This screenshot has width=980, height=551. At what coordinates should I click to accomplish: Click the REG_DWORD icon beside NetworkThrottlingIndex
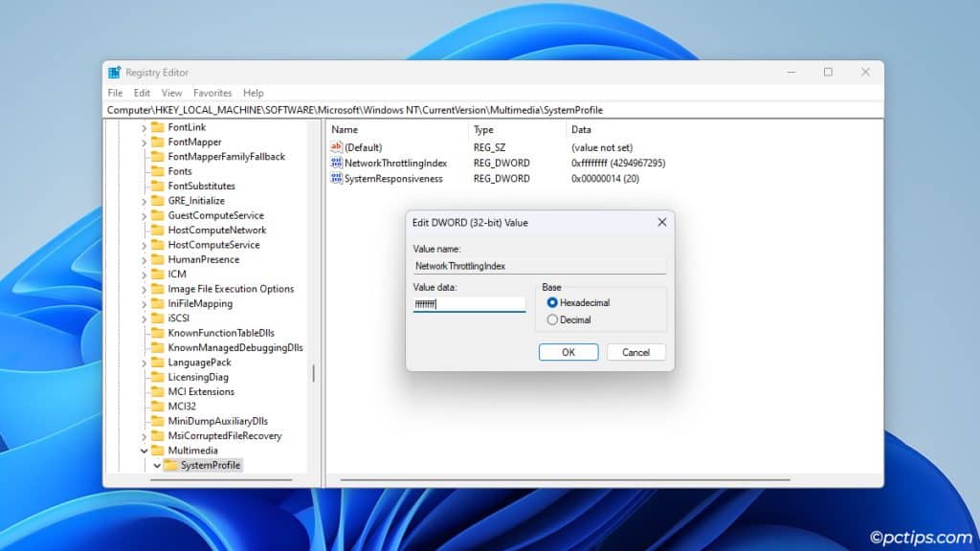[336, 163]
